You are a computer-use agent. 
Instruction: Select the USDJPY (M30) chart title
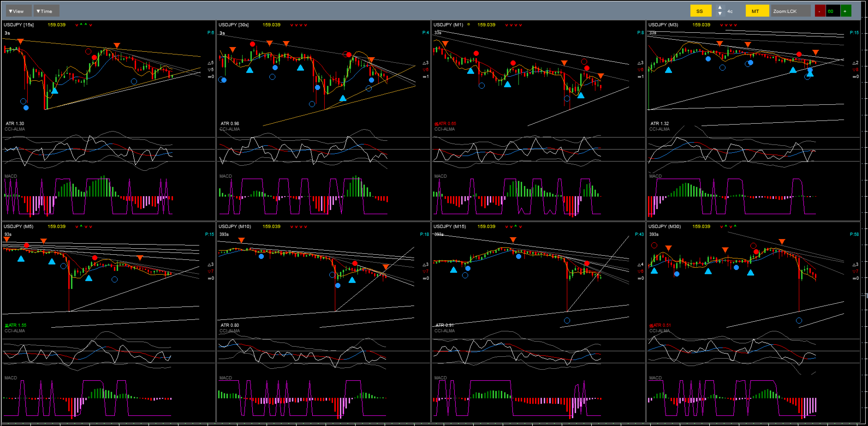tap(665, 227)
